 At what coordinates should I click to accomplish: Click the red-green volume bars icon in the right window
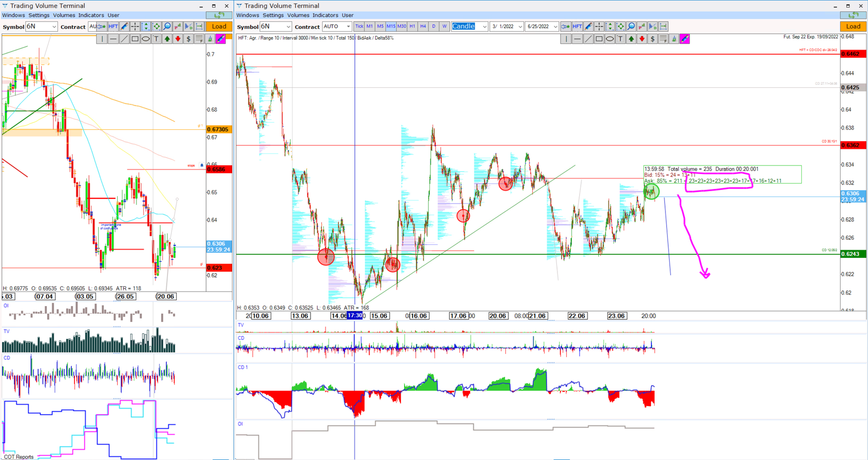(642, 26)
